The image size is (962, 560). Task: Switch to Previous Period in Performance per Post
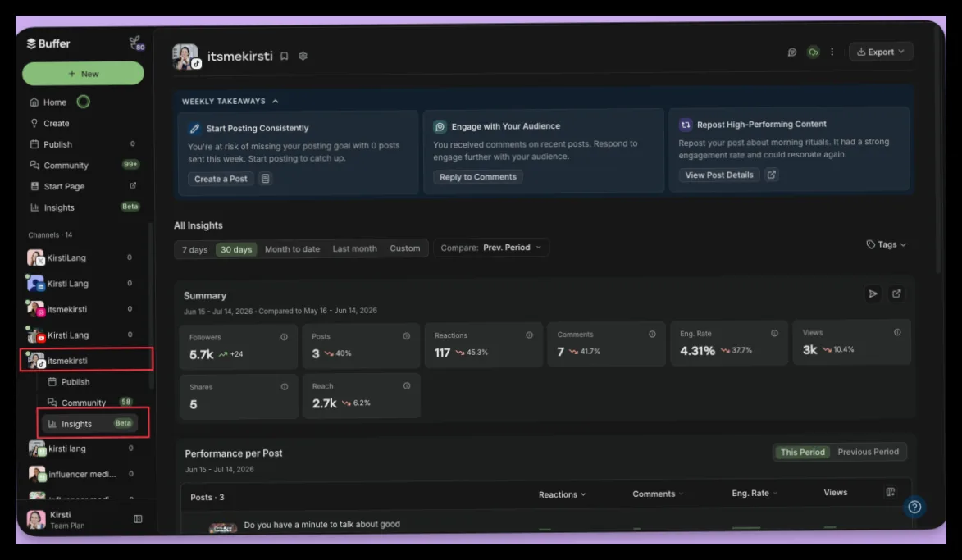(x=868, y=452)
